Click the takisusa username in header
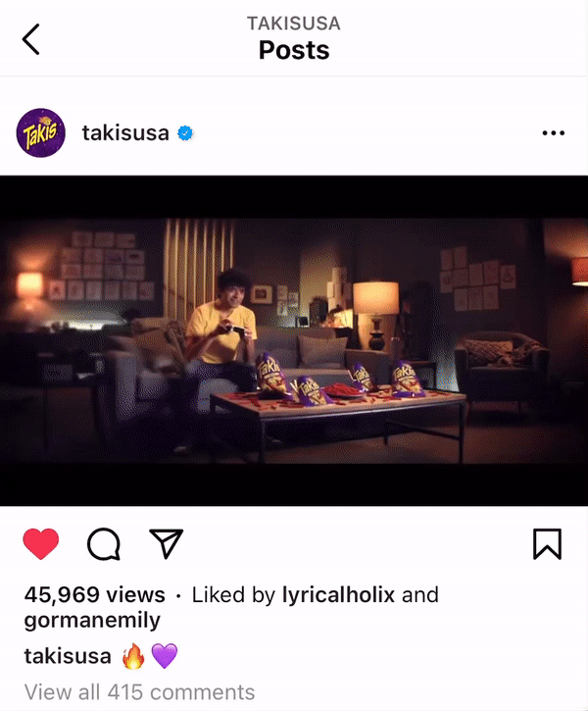 pos(125,133)
